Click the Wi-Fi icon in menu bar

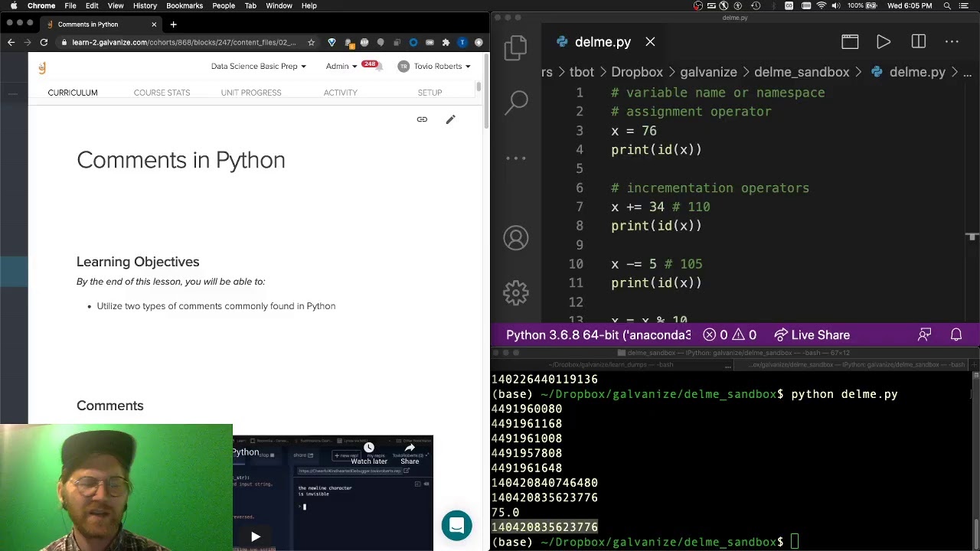pyautogui.click(x=822, y=5)
